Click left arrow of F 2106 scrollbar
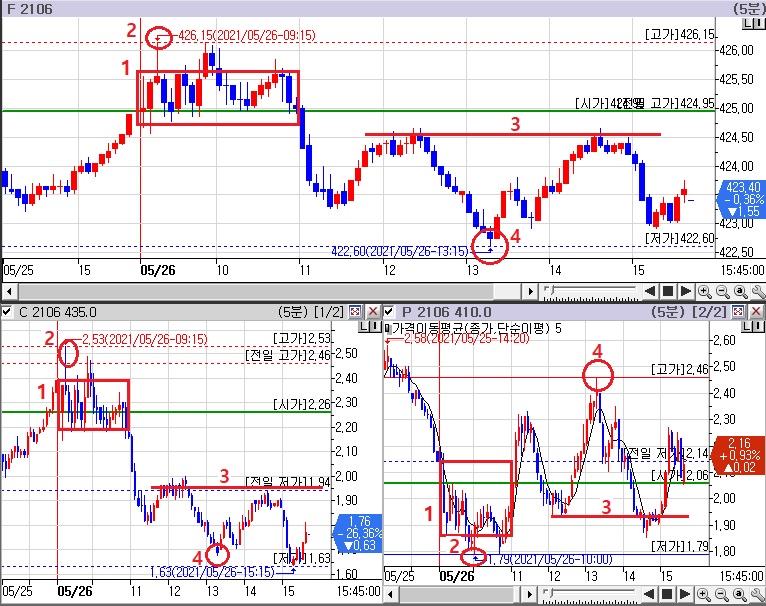This screenshot has height=606, width=766. (x=9, y=292)
